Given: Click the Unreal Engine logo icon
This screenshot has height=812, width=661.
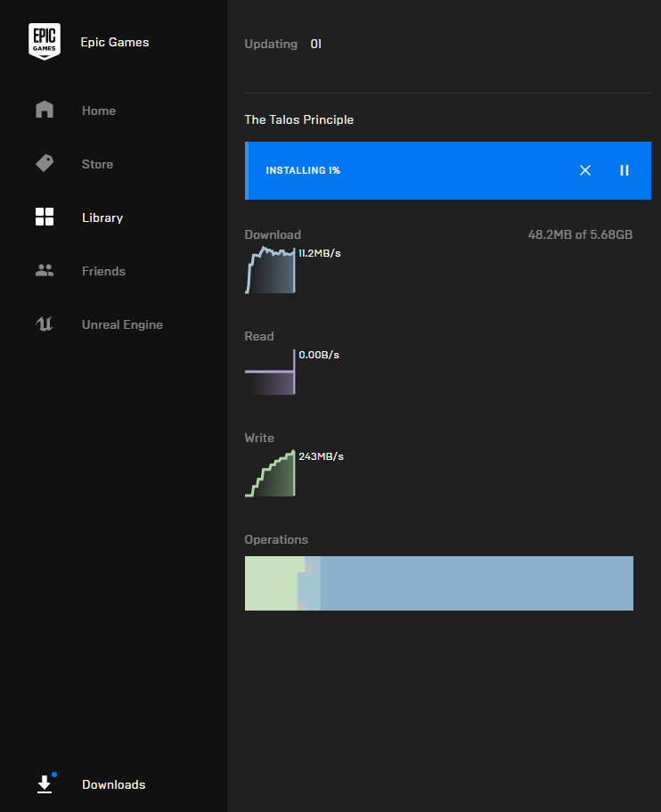Looking at the screenshot, I should (x=45, y=324).
